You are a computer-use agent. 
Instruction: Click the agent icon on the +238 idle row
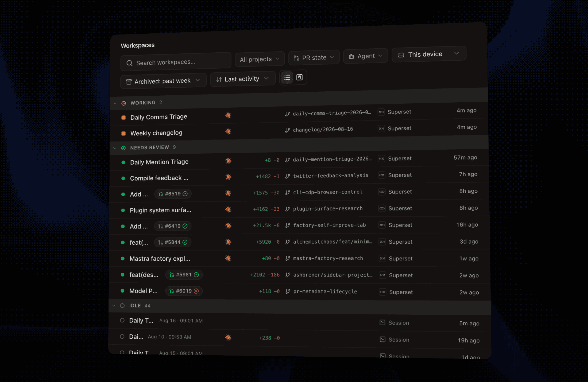[x=228, y=338]
